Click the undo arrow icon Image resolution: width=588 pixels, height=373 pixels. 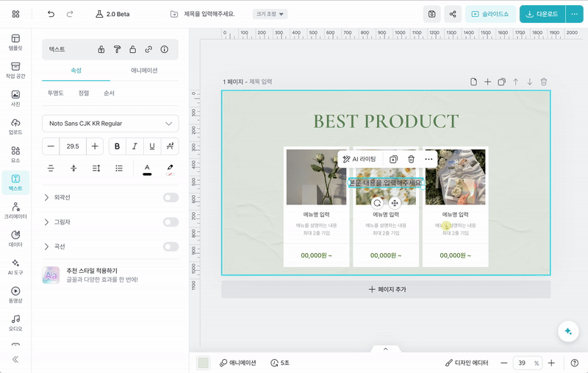pyautogui.click(x=51, y=14)
